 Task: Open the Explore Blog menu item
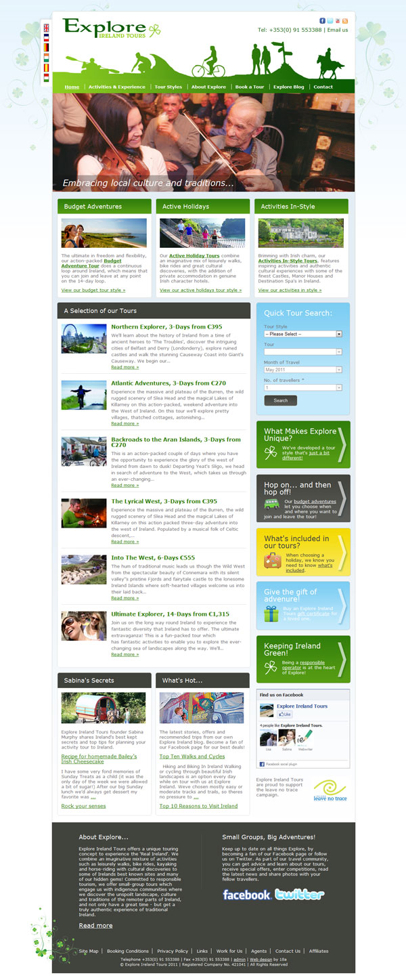point(288,87)
